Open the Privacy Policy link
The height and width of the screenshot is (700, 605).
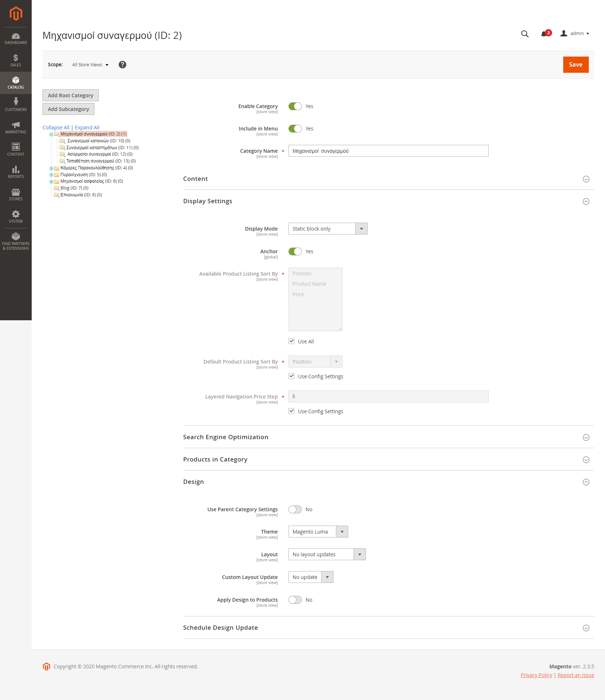pos(536,675)
